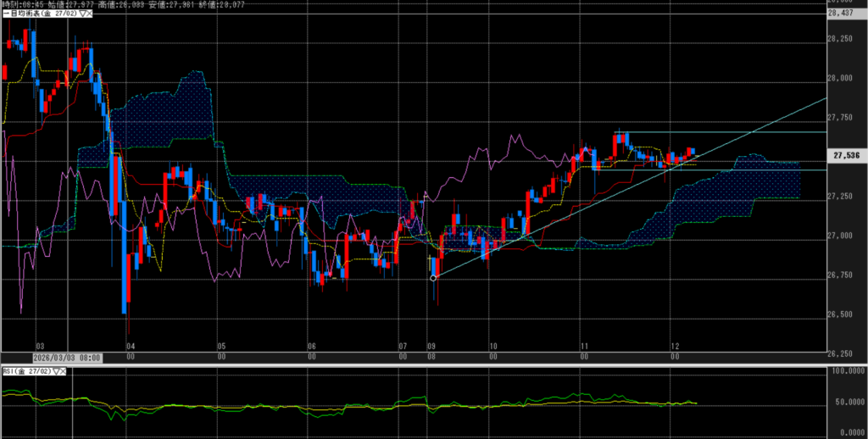The image size is (868, 439).
Task: Click the current price tag 27,536
Action: [x=847, y=156]
